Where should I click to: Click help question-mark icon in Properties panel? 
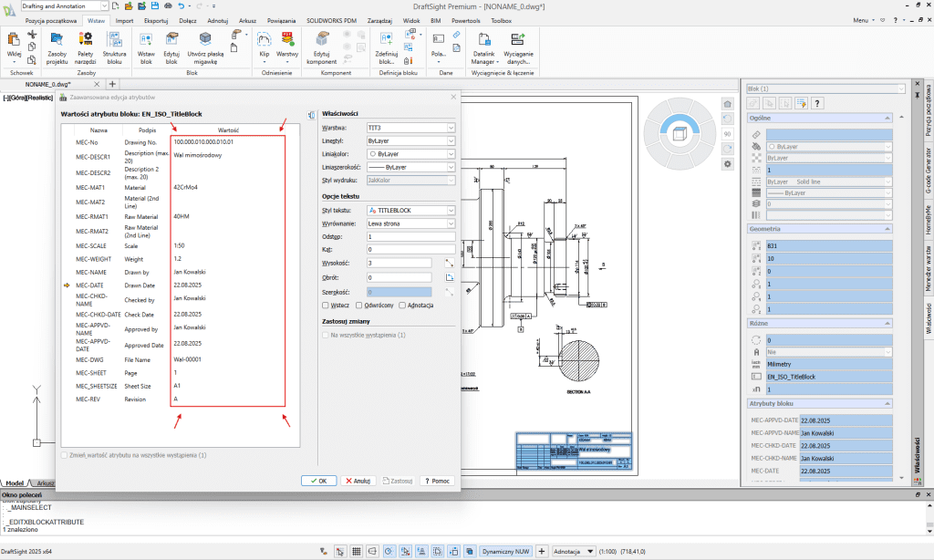point(817,103)
